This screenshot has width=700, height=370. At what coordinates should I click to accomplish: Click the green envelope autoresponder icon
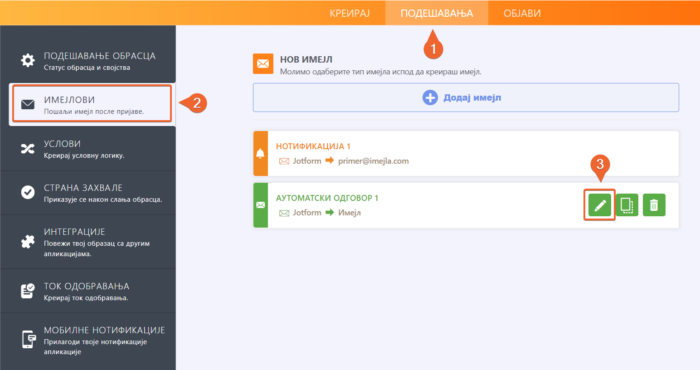[x=260, y=205]
